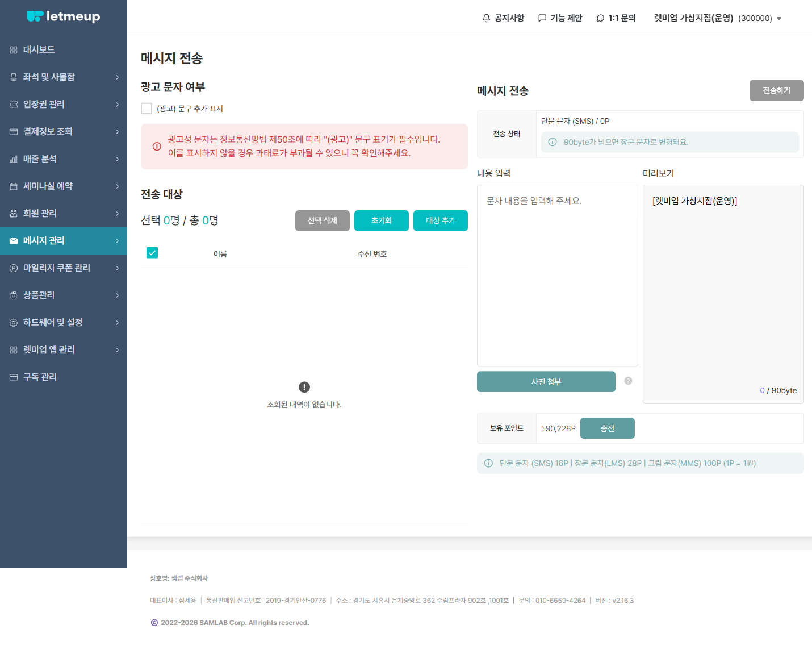Click the P coin icon beside 마일리지 쿠폰 관리
The width and height of the screenshot is (812, 650).
pyautogui.click(x=14, y=268)
